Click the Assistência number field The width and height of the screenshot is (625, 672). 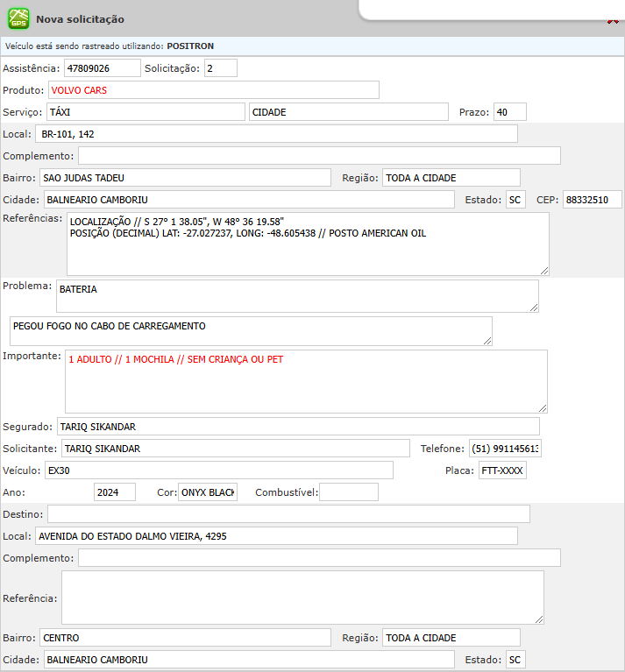[x=102, y=68]
